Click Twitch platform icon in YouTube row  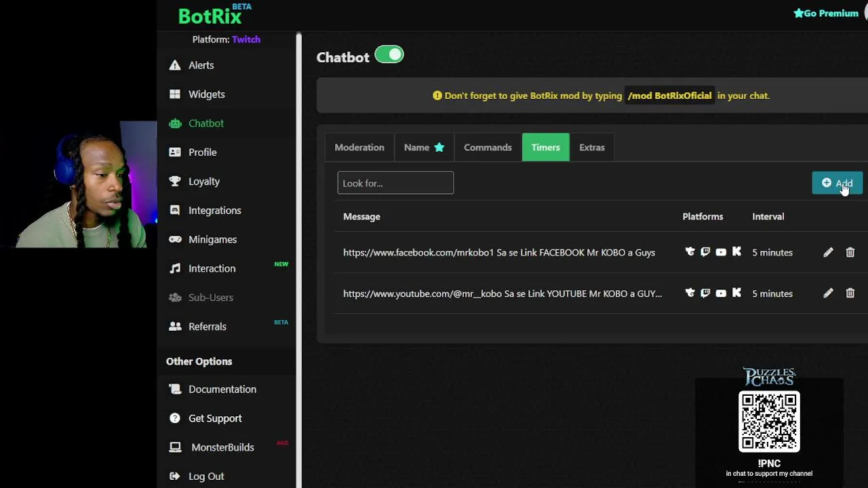pos(705,293)
